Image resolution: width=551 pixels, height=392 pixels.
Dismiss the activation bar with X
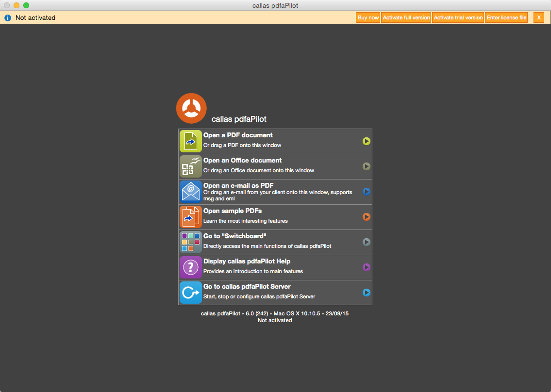click(539, 17)
